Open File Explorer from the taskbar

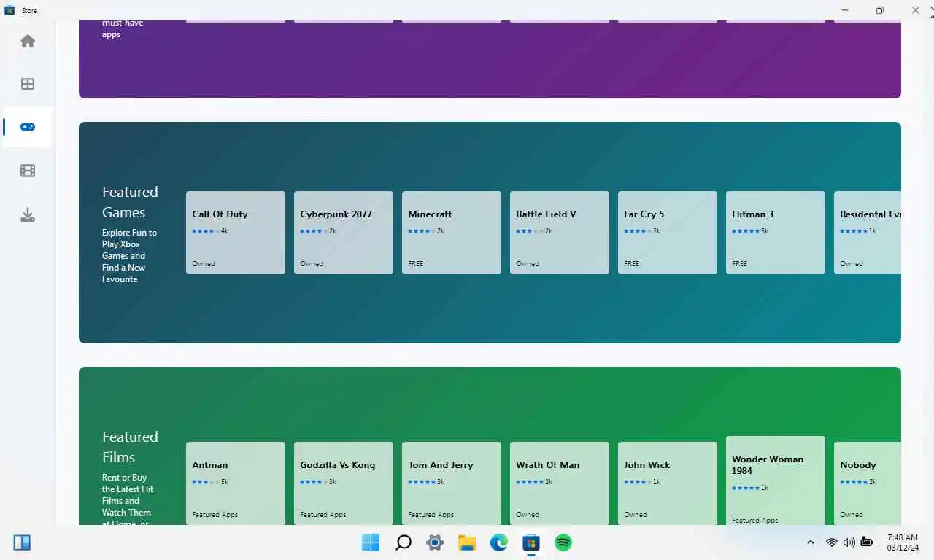coord(467,542)
